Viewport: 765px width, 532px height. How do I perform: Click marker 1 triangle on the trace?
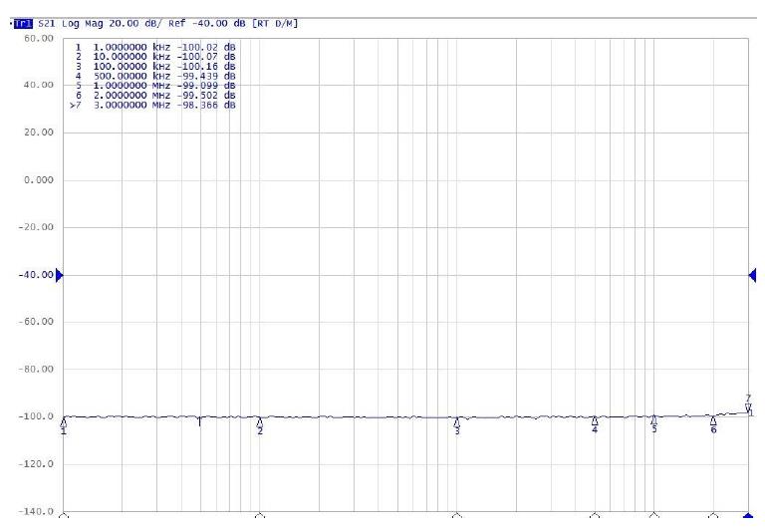click(x=64, y=421)
